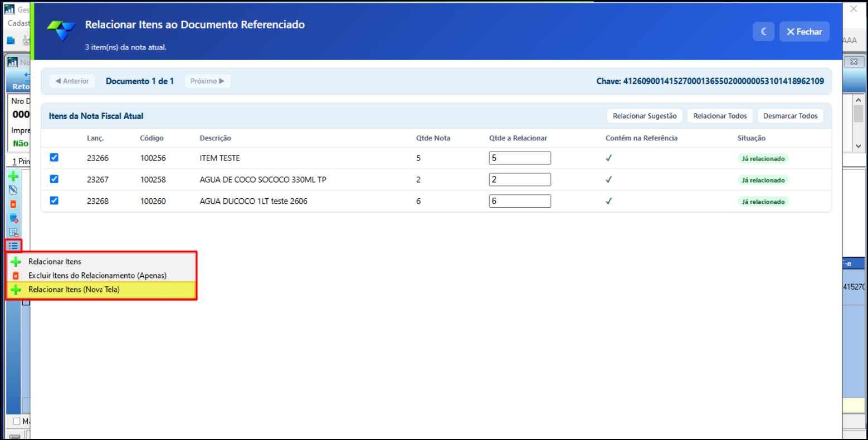Viewport: 868px width, 440px height.
Task: Click the Já relacionado badge for ITEM TESTE
Action: click(x=763, y=159)
